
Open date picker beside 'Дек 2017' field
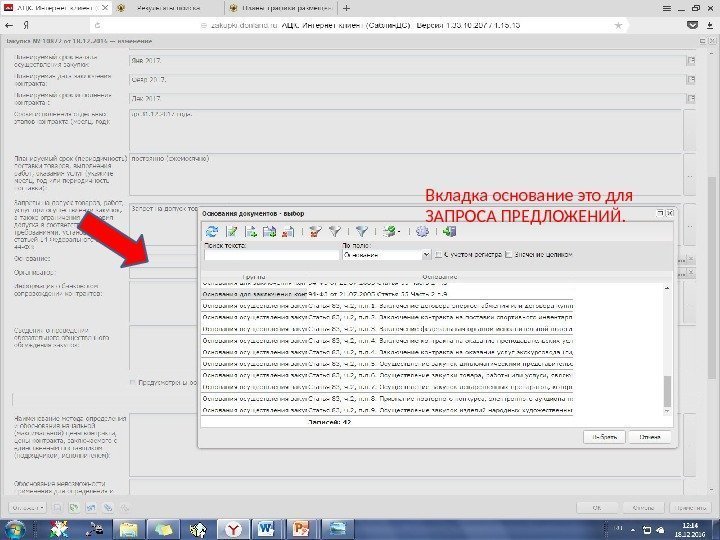click(x=691, y=98)
